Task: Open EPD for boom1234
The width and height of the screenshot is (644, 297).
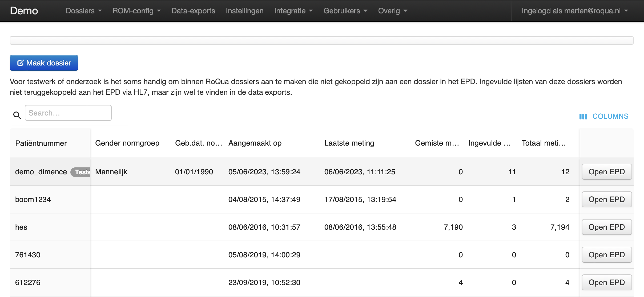Action: pyautogui.click(x=606, y=199)
